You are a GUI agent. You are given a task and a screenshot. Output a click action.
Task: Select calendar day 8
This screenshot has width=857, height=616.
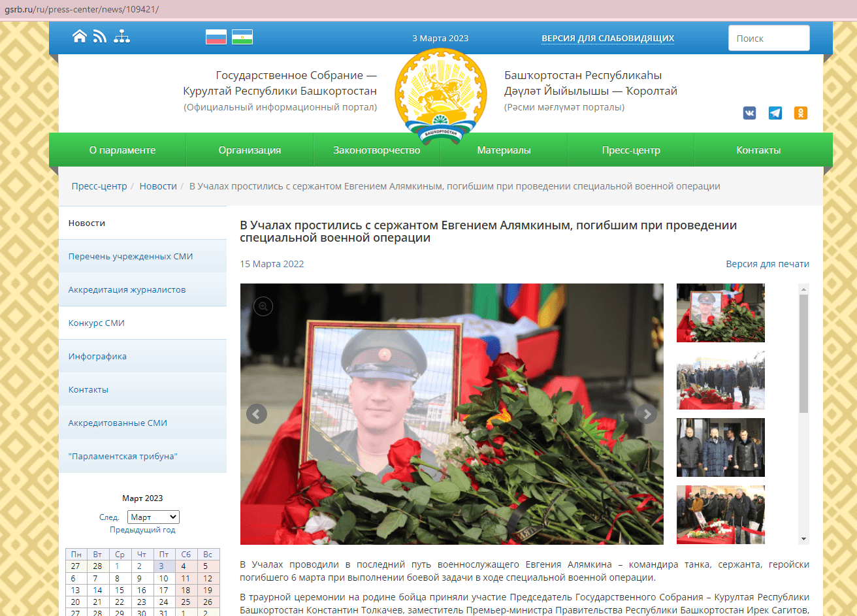click(x=120, y=578)
